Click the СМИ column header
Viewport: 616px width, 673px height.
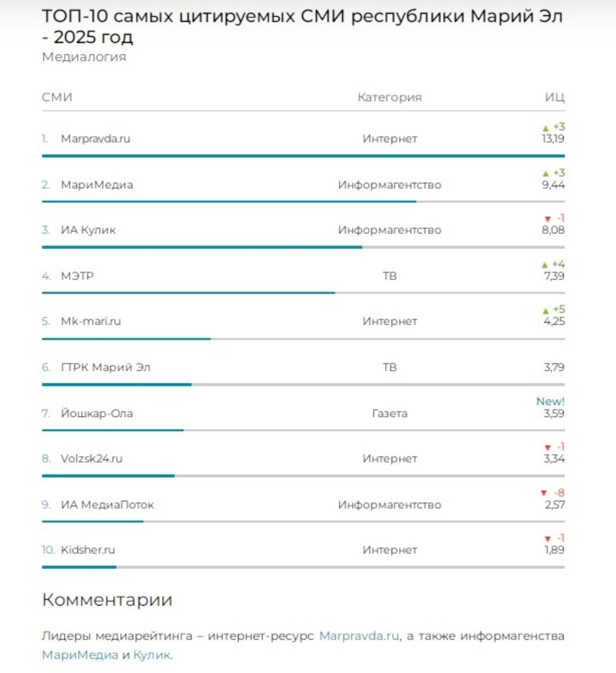(x=57, y=97)
